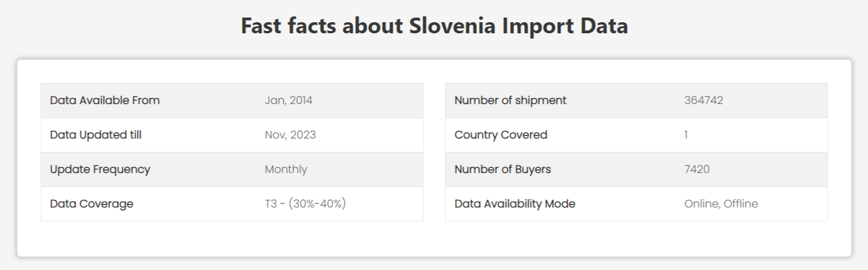Click the 'Nov, 2023' value
This screenshot has height=270, width=868.
(290, 135)
